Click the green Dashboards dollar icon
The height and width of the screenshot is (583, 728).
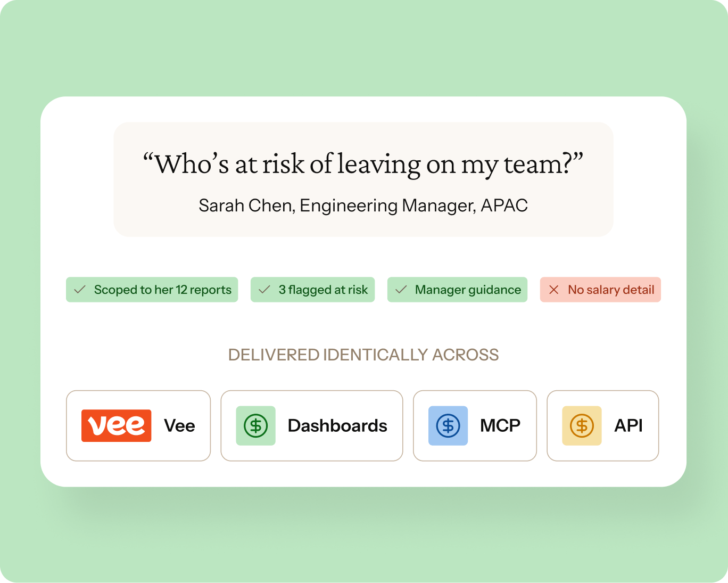[x=255, y=425]
